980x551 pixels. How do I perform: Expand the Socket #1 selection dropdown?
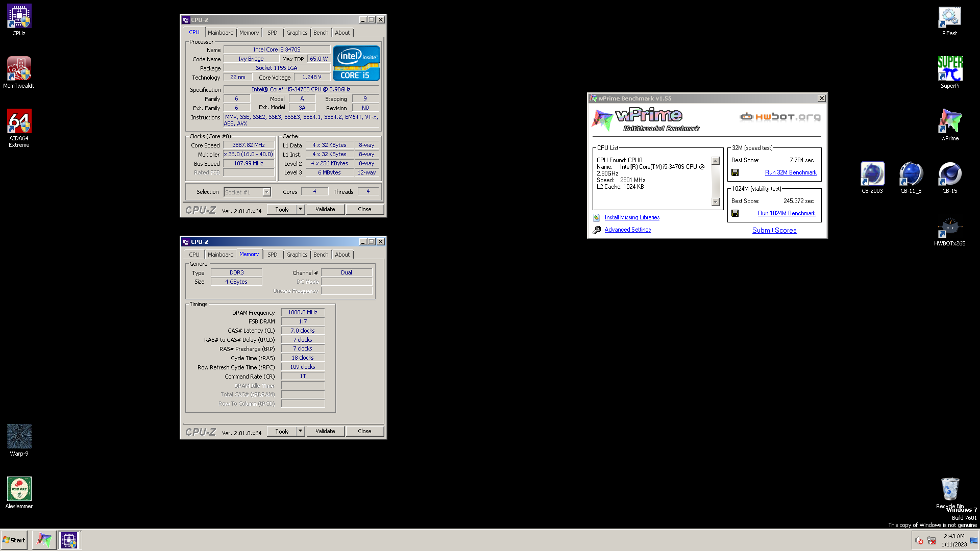[x=266, y=192]
